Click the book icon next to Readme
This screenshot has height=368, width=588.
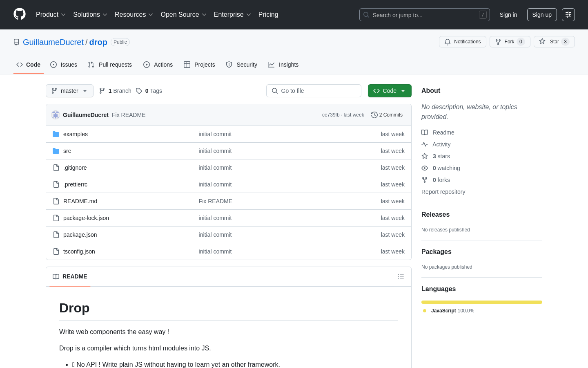point(425,132)
